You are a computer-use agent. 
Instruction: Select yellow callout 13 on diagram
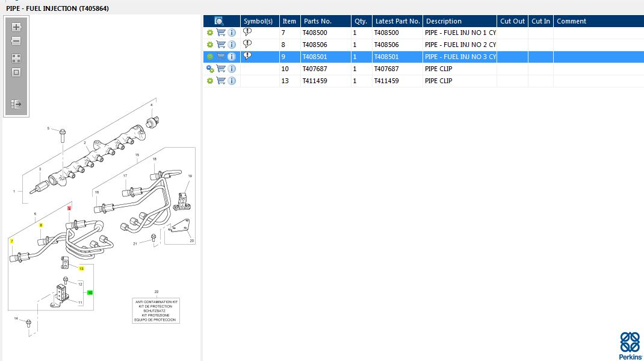pyautogui.click(x=81, y=268)
